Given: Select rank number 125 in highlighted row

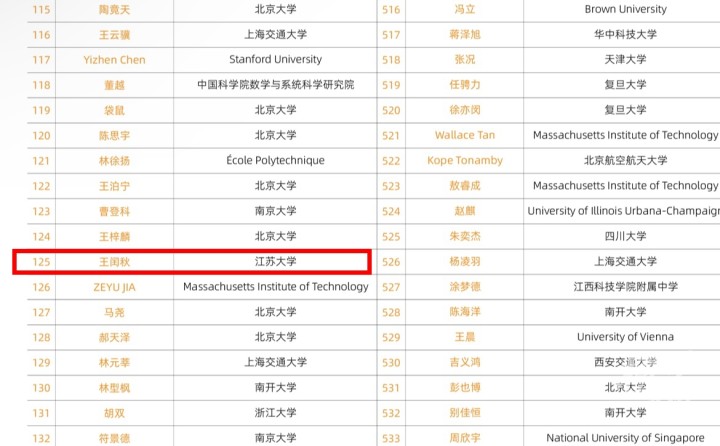Looking at the screenshot, I should [x=41, y=262].
